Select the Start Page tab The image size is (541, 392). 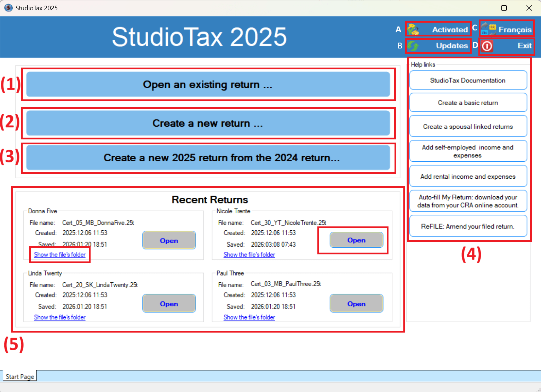(x=20, y=376)
